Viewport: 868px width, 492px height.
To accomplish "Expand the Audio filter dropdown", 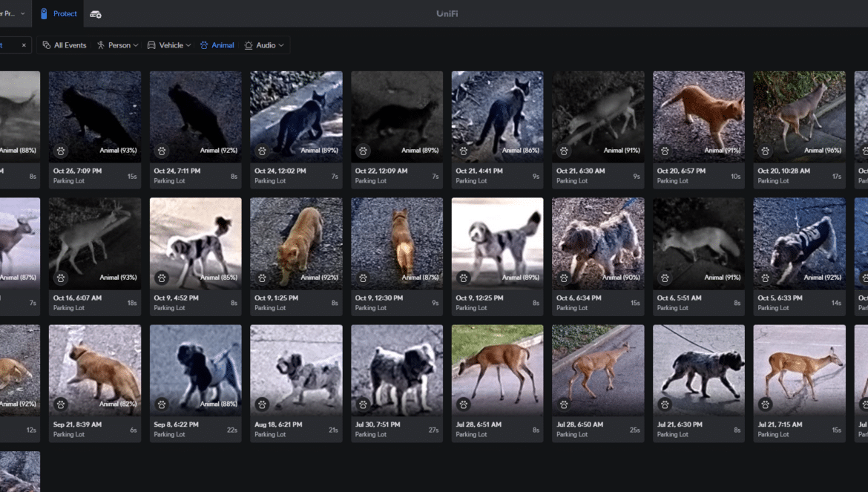I will click(x=264, y=45).
